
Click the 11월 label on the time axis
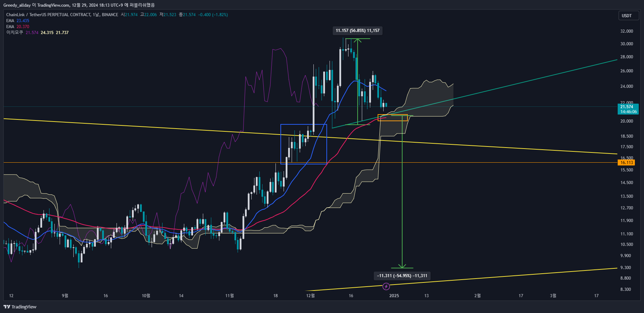230,296
